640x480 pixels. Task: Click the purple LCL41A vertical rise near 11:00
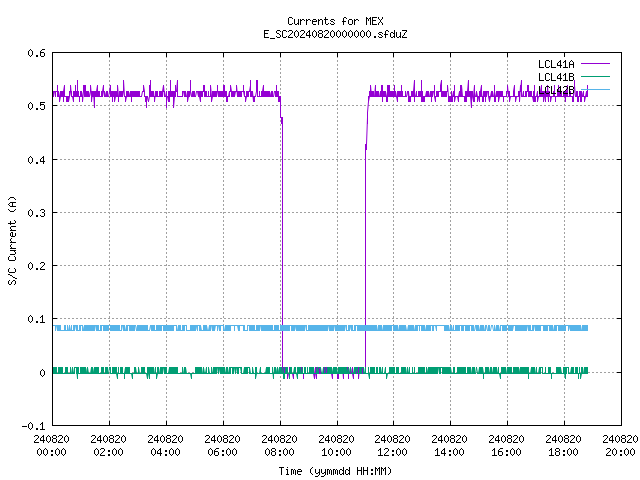365,257
